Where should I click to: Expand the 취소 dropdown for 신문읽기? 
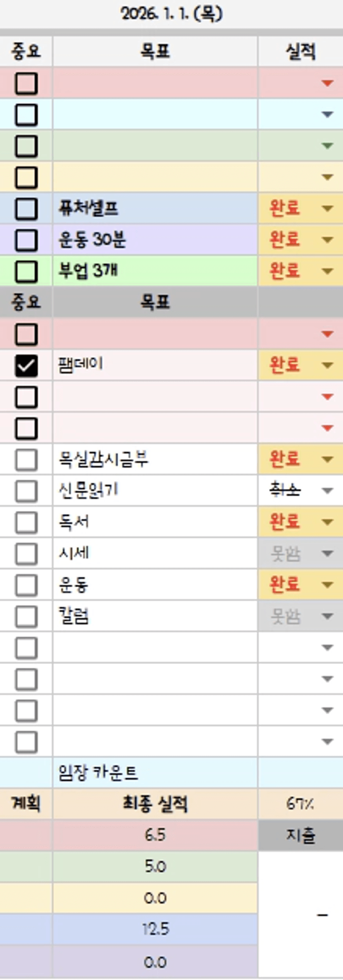click(x=327, y=491)
